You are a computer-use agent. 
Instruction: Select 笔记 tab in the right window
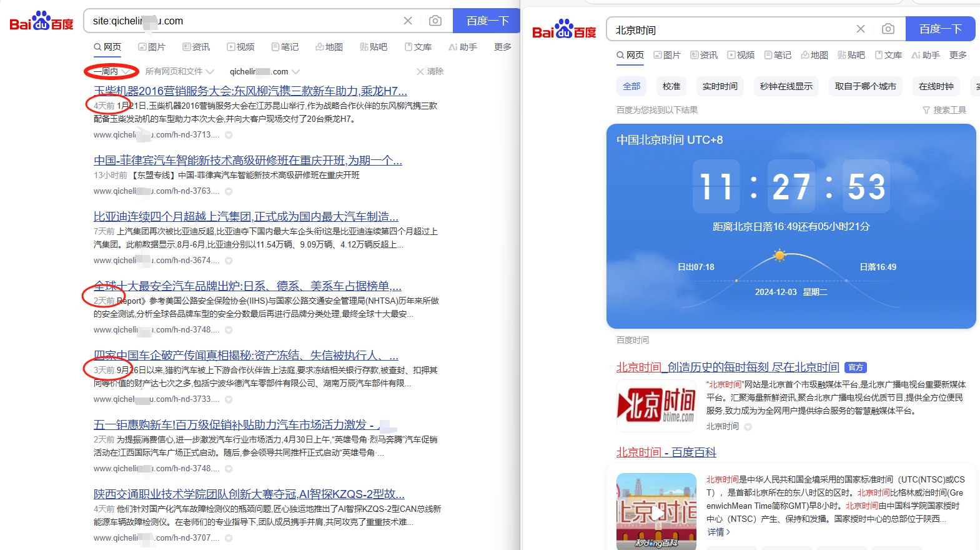[x=778, y=55]
